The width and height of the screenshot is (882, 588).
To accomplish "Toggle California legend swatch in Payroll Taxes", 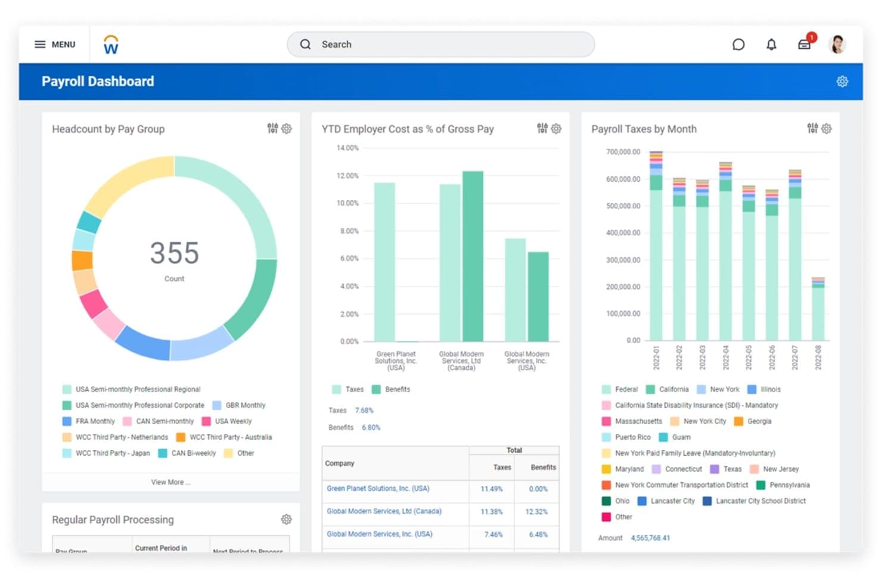I will (x=651, y=390).
